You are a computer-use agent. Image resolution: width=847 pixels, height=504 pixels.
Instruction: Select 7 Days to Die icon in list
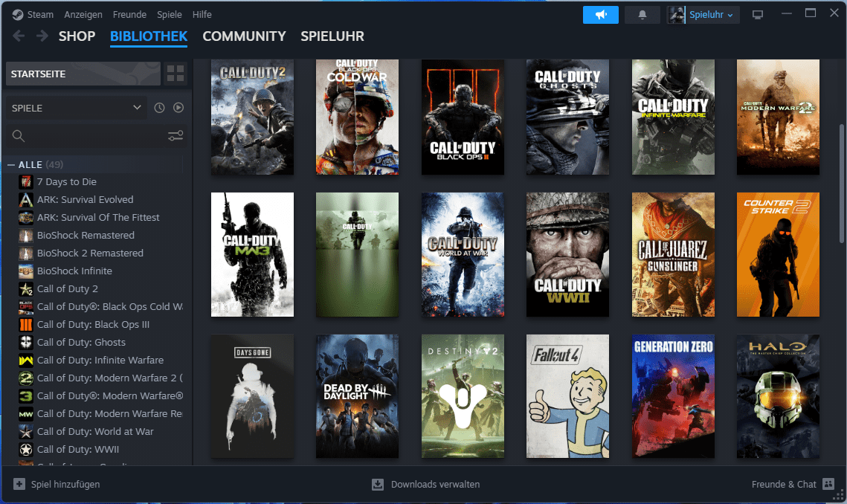(x=25, y=182)
